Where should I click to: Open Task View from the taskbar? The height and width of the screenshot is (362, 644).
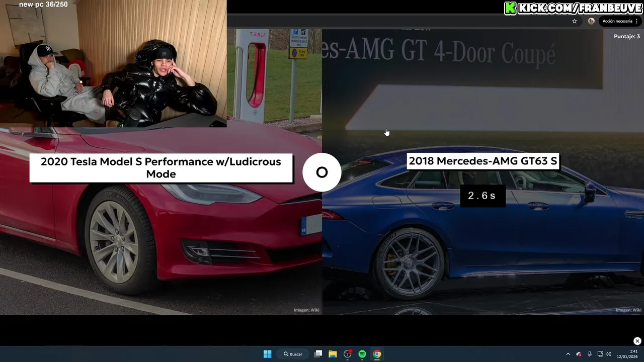coord(318,354)
